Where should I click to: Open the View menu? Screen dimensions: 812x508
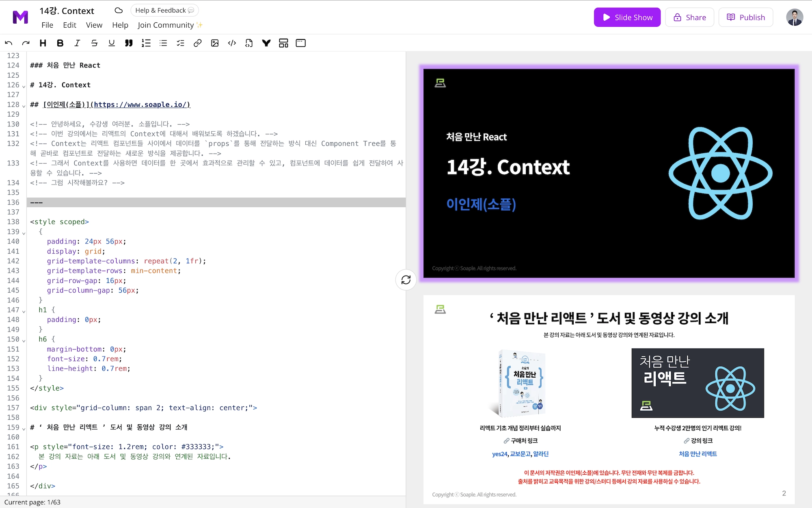pos(94,25)
